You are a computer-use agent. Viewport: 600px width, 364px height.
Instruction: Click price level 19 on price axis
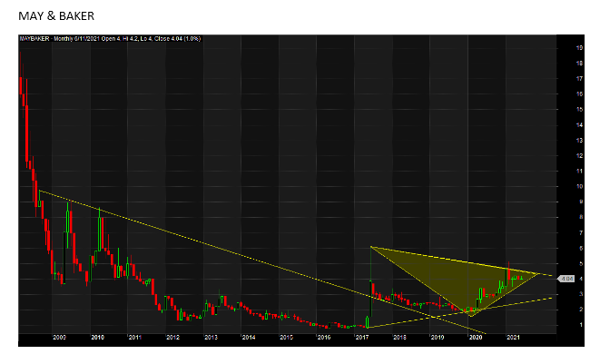point(580,48)
